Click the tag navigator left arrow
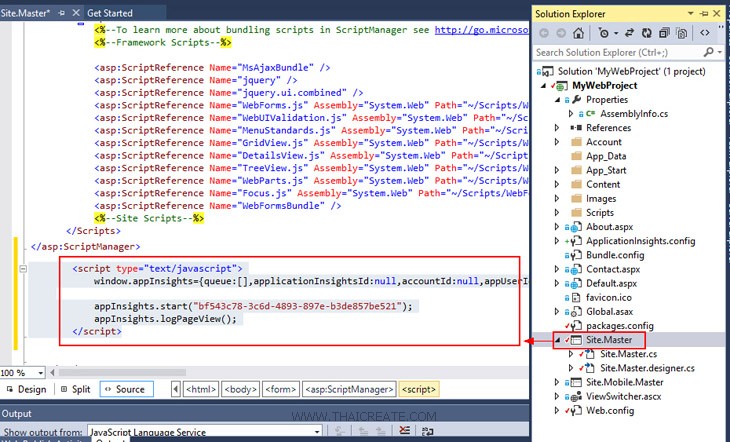This screenshot has width=730, height=442. [x=176, y=389]
